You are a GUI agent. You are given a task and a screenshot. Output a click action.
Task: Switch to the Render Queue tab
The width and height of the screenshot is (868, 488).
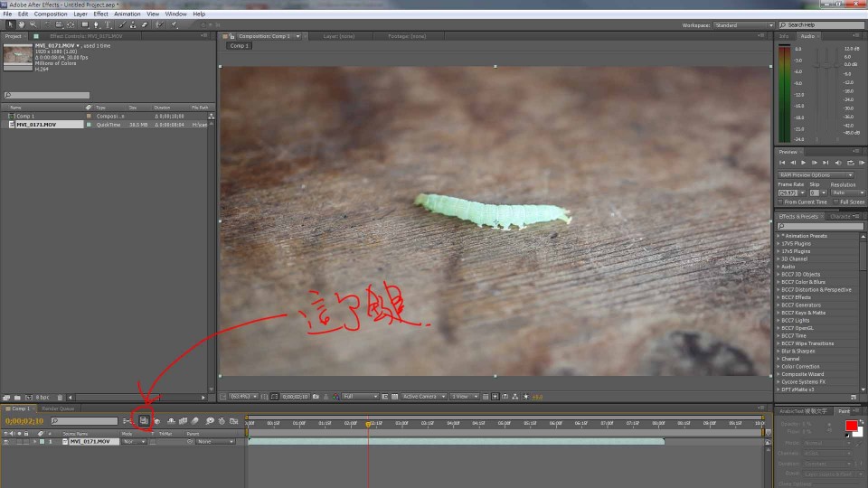click(60, 409)
